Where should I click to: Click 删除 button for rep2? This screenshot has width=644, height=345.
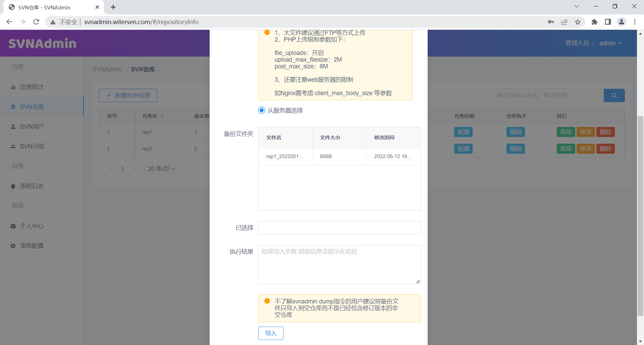pyautogui.click(x=605, y=149)
